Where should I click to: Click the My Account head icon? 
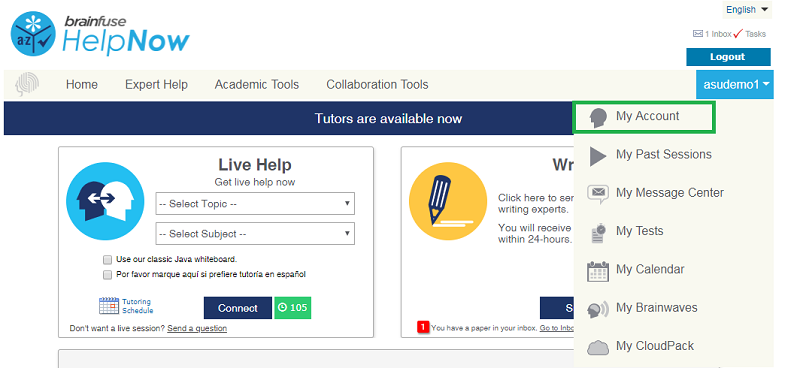tap(597, 117)
